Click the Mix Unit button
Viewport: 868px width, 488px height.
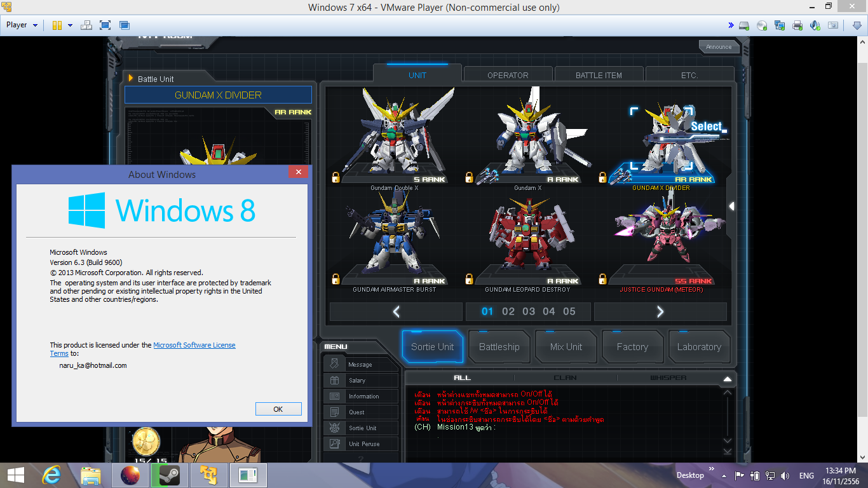(566, 347)
